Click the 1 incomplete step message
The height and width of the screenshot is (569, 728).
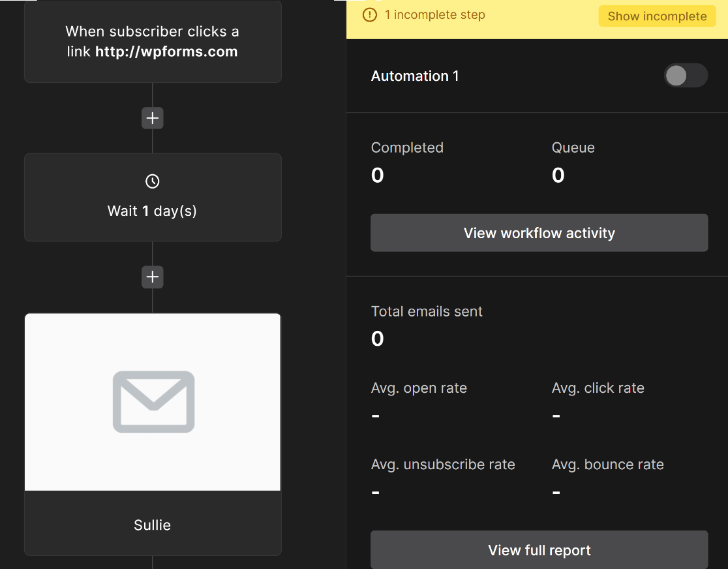tap(434, 15)
